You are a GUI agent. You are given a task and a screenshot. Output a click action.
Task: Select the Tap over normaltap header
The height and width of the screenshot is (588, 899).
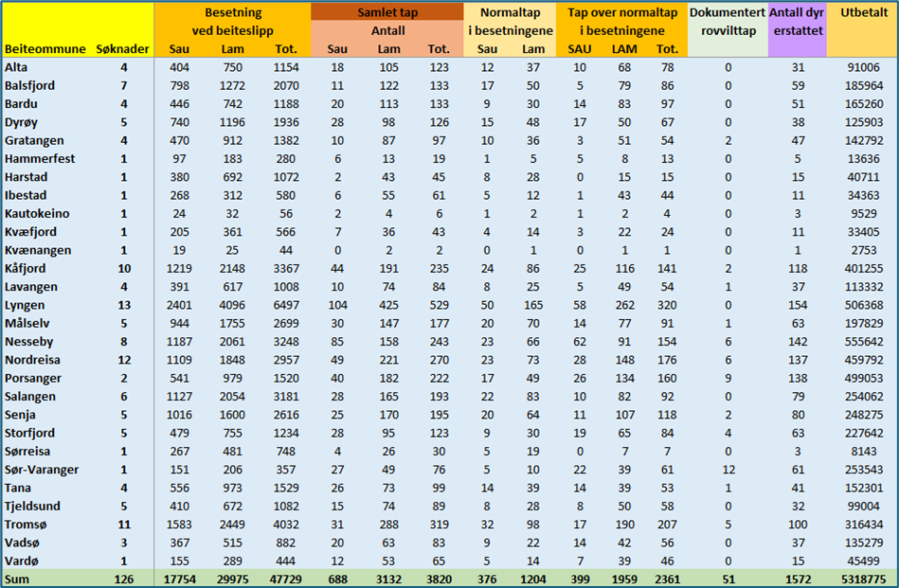click(x=622, y=22)
